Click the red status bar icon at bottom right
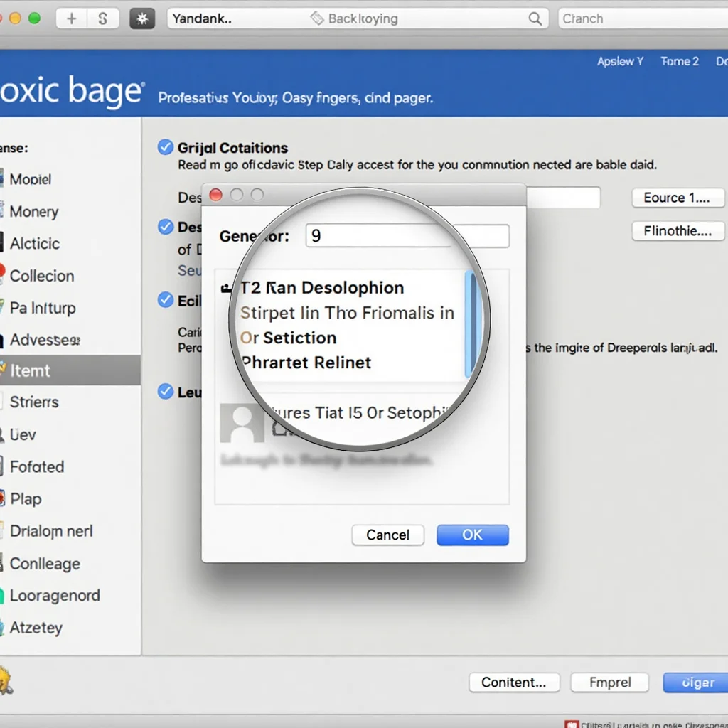Viewport: 728px width, 728px height. coord(572,724)
